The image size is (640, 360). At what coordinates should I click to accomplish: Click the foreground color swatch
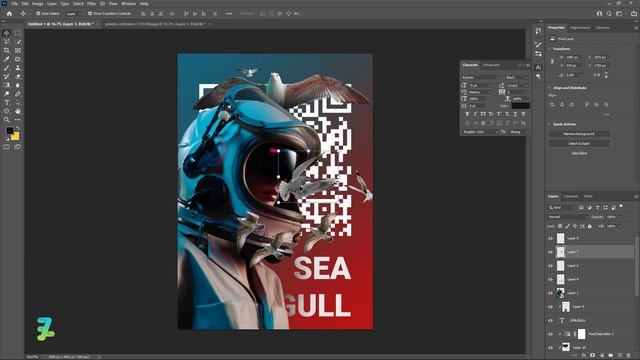(9, 131)
